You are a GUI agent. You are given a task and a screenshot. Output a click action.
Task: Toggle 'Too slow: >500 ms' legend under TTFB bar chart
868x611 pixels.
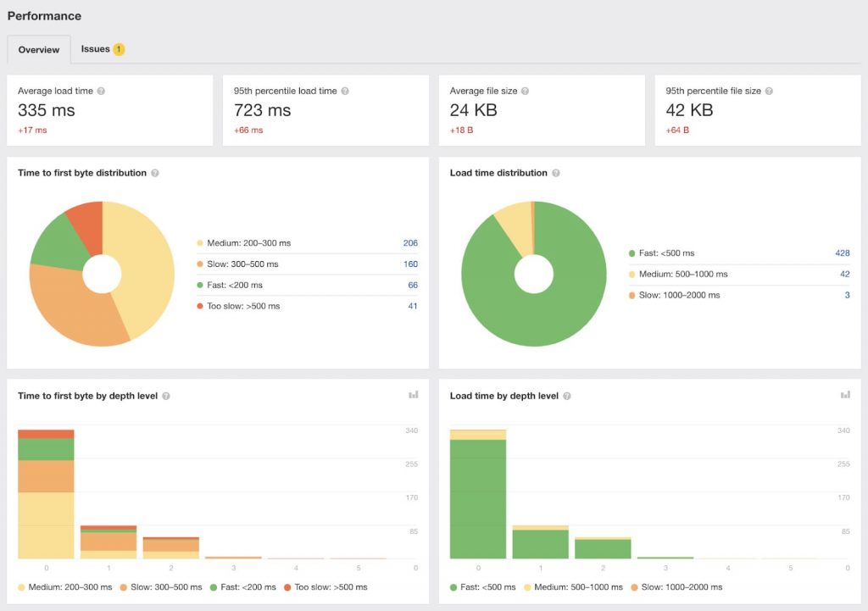(x=326, y=587)
